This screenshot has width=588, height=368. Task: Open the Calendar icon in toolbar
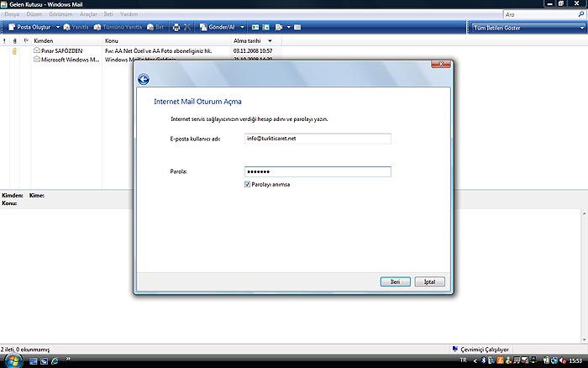[x=266, y=27]
